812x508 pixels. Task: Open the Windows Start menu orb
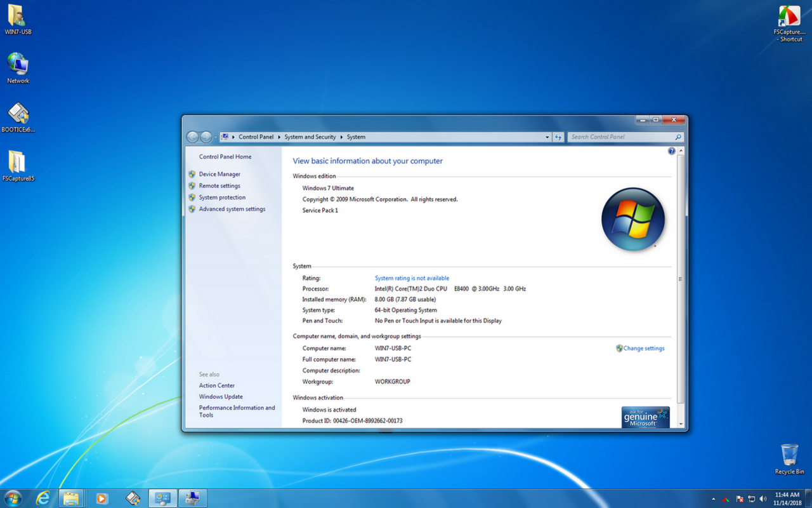pos(13,498)
